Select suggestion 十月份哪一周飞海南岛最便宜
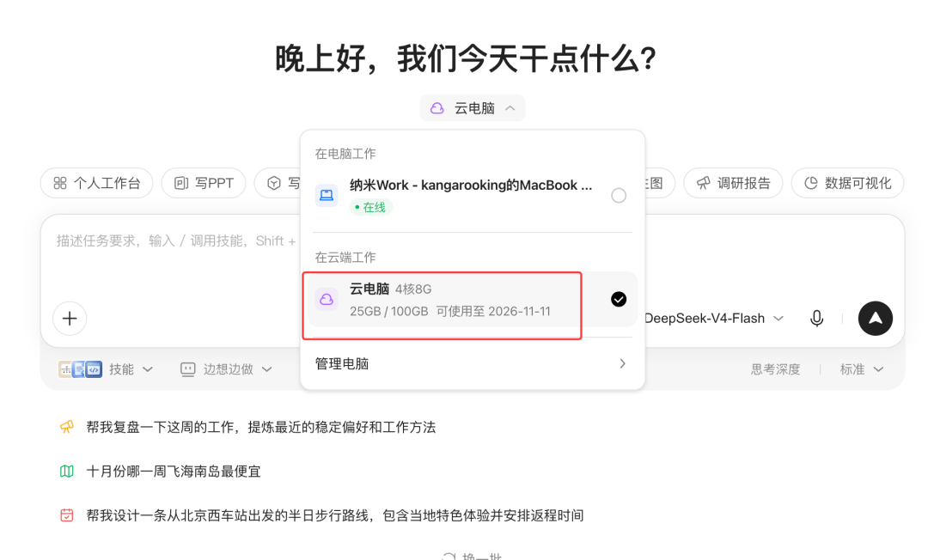The width and height of the screenshot is (928, 560). (x=174, y=472)
